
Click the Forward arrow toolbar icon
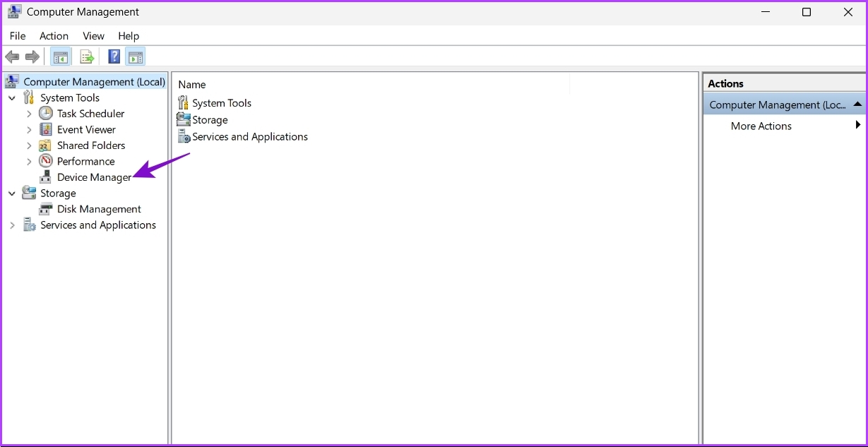[x=32, y=56]
